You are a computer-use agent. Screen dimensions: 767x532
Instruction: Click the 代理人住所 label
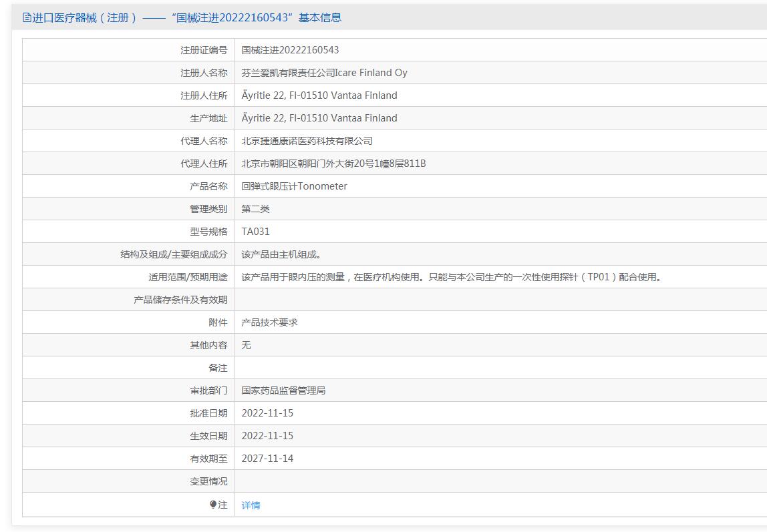pos(204,164)
